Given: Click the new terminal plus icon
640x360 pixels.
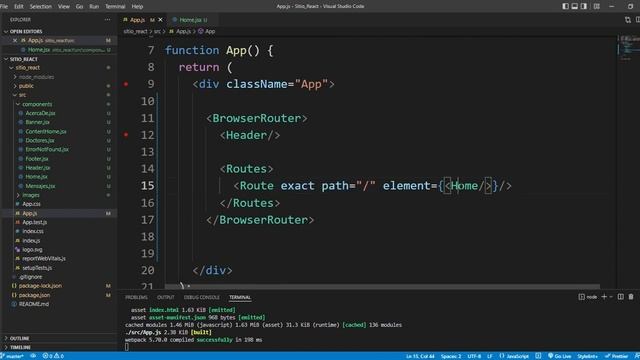Looking at the screenshot, I should point(604,297).
